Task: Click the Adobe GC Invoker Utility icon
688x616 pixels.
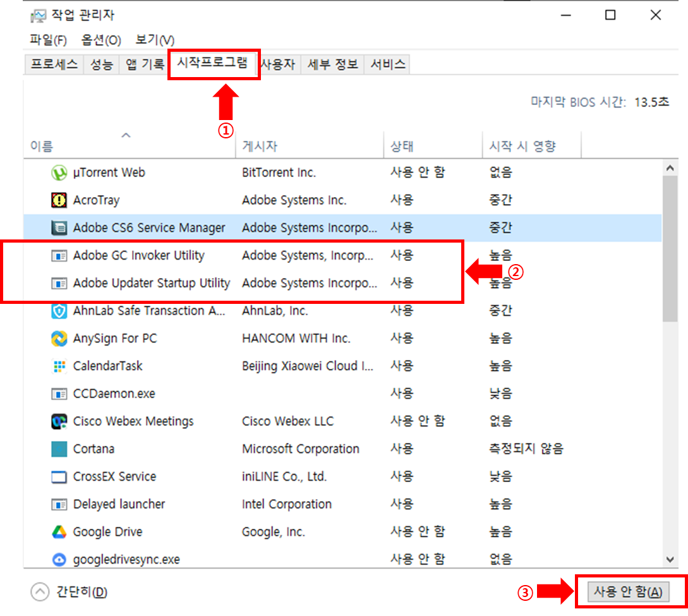Action: coord(59,255)
